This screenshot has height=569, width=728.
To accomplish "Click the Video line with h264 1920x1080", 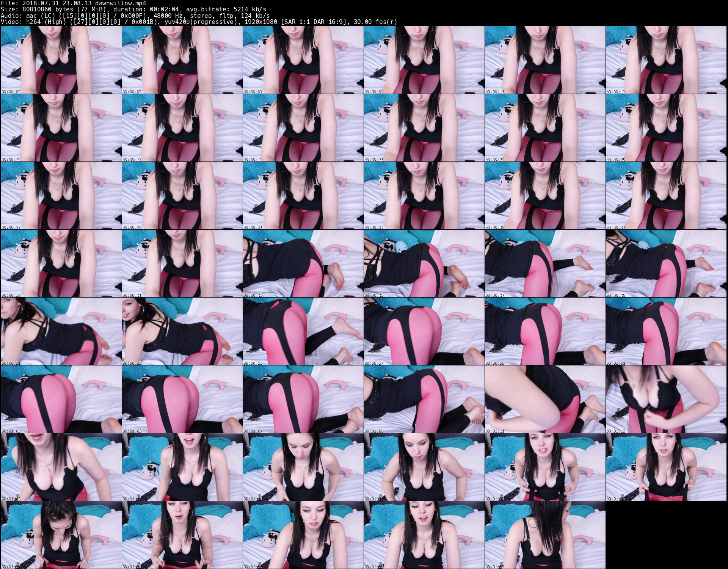I will click(199, 22).
